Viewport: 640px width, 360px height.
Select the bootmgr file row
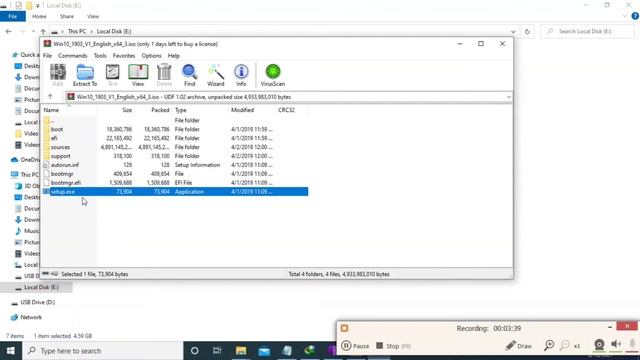coord(175,174)
